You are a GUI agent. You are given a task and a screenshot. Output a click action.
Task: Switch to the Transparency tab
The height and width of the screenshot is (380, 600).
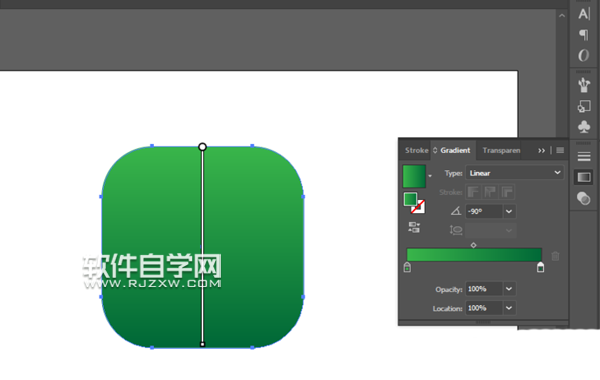[x=501, y=150]
